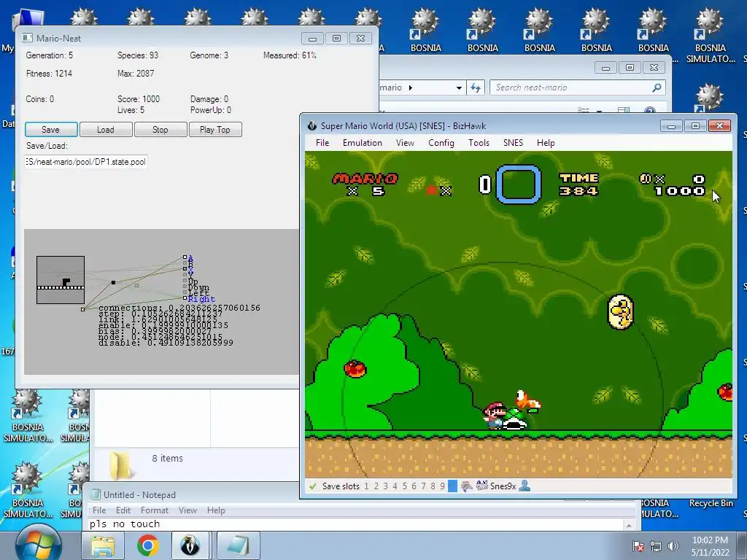747x560 pixels.
Task: Select the Species: 93 label
Action: tap(138, 55)
